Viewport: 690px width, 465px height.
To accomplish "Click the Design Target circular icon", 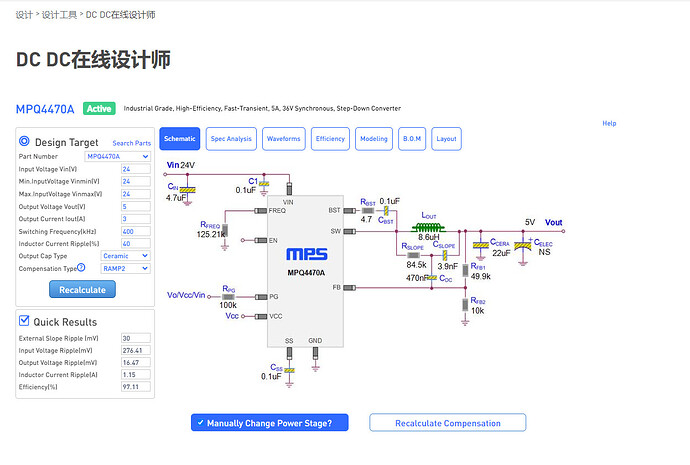I will [x=24, y=141].
